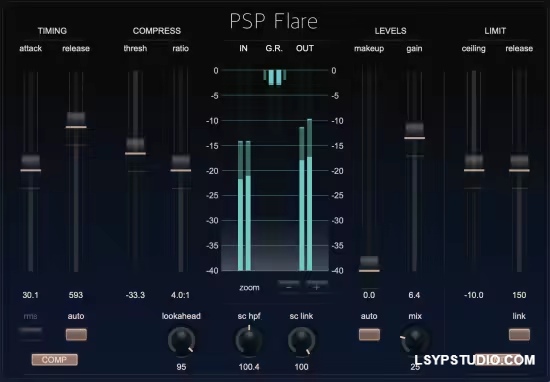
Task: Click the thresh slider handle
Action: click(x=135, y=147)
